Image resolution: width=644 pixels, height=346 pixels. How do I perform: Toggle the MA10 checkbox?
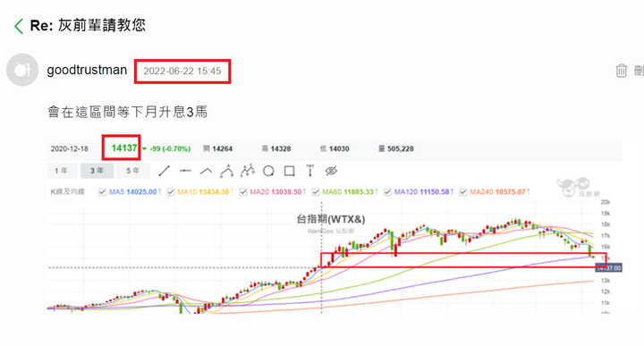coord(171,191)
